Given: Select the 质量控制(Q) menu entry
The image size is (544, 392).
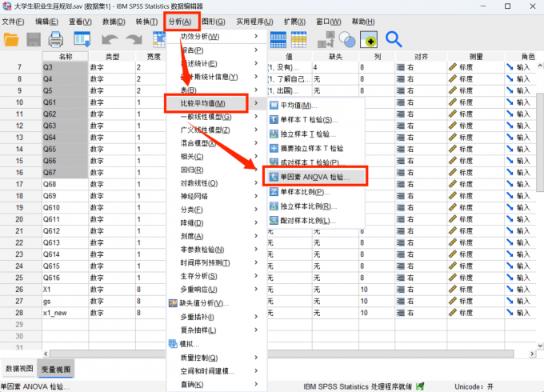Looking at the screenshot, I should point(199,358).
